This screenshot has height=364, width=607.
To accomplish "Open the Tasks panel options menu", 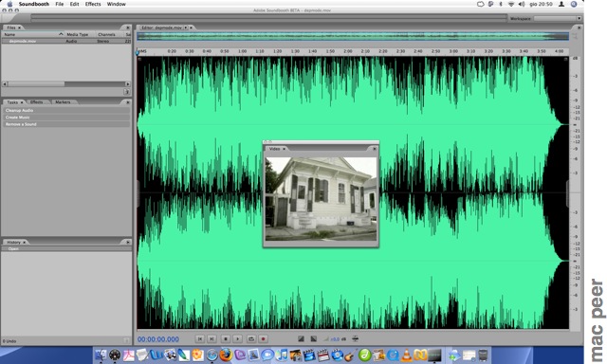I will (x=127, y=102).
